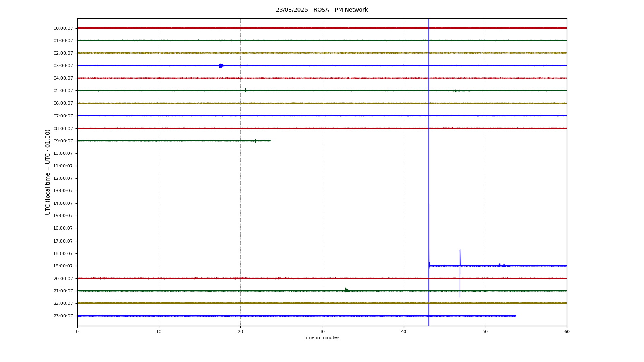Click the x-axis tick label '20'
644x362 pixels.
coord(240,331)
